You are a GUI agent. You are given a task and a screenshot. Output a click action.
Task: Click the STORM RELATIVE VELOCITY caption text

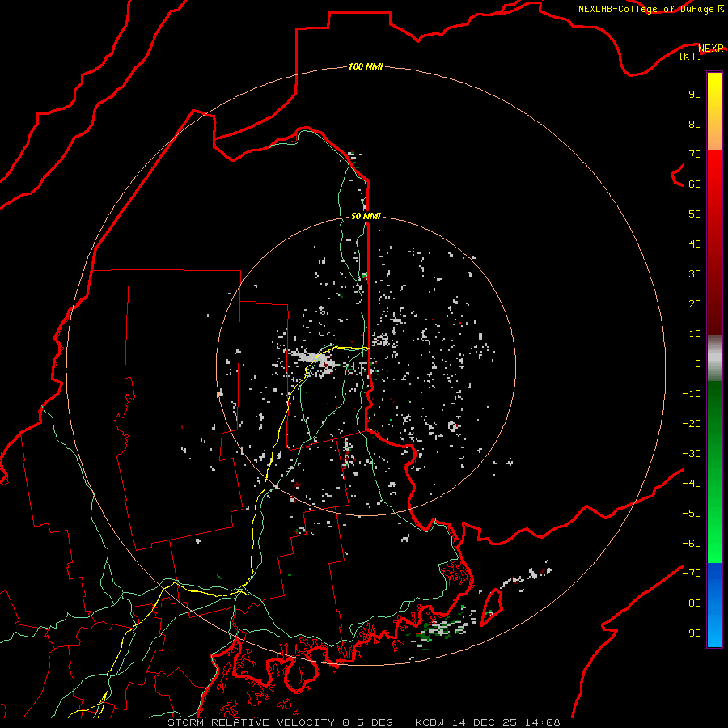[x=251, y=722]
